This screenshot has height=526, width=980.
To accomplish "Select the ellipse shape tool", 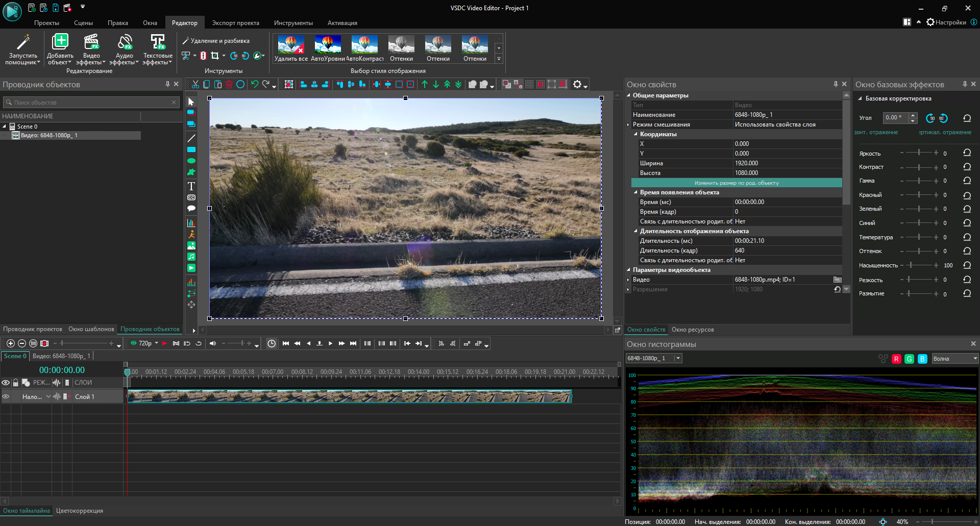I will point(191,161).
